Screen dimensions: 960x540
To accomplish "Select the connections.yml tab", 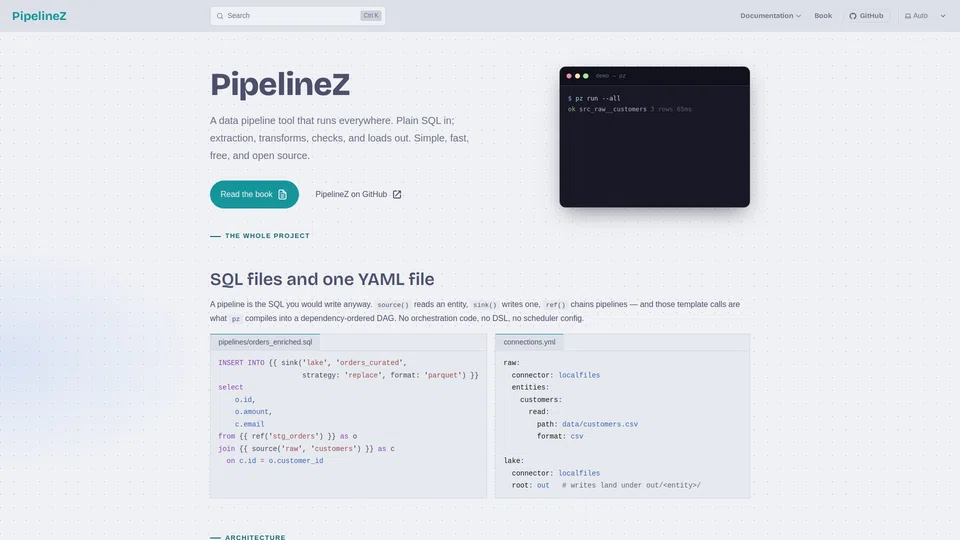I will (x=529, y=342).
